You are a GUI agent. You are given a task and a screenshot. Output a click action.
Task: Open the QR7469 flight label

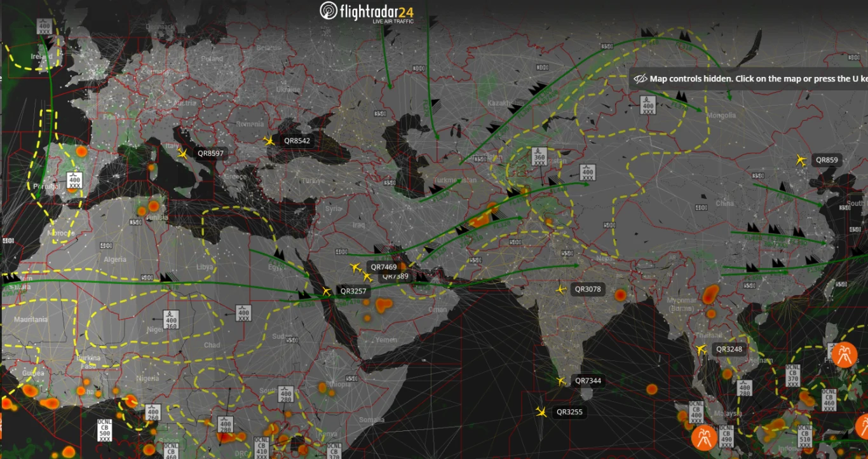[383, 267]
